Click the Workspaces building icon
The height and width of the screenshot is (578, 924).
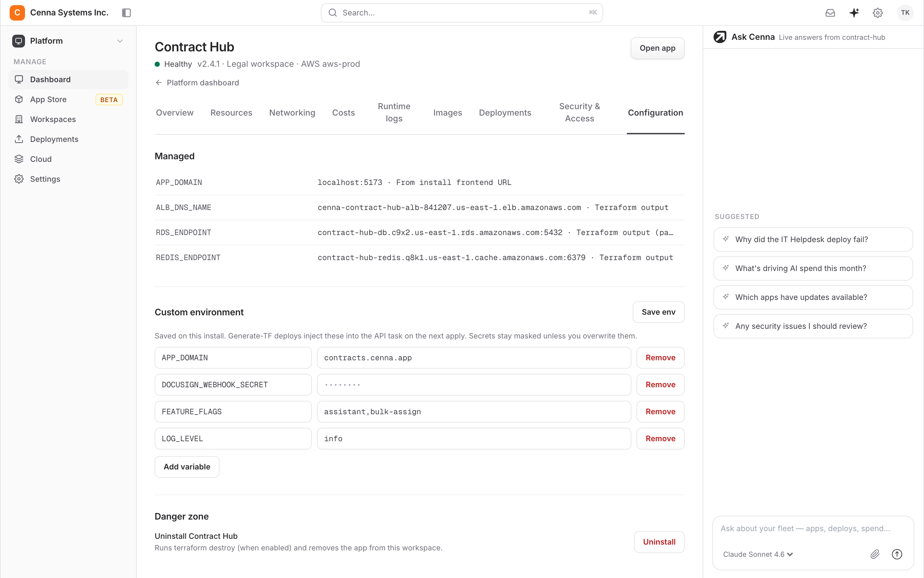coord(19,119)
